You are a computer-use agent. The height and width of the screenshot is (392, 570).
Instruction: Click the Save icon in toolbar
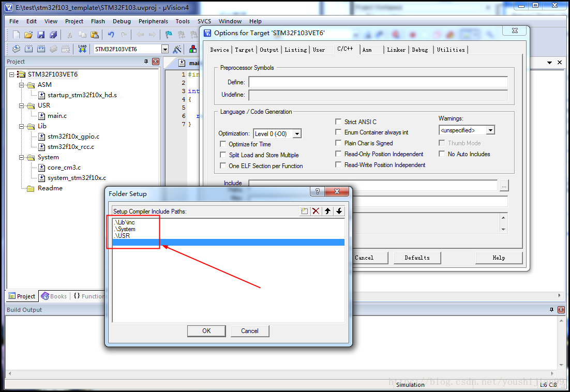[41, 35]
